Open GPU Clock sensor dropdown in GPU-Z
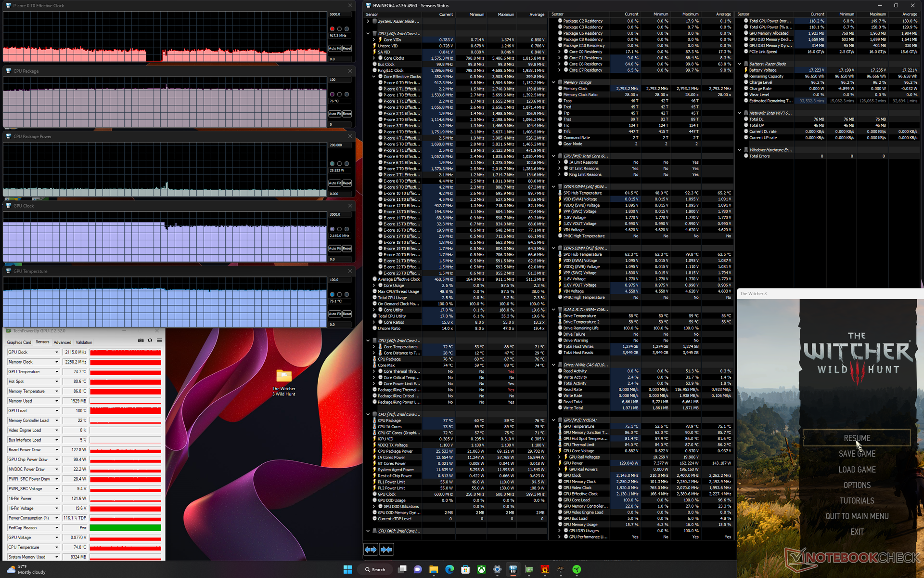This screenshot has height=578, width=924. click(x=57, y=353)
